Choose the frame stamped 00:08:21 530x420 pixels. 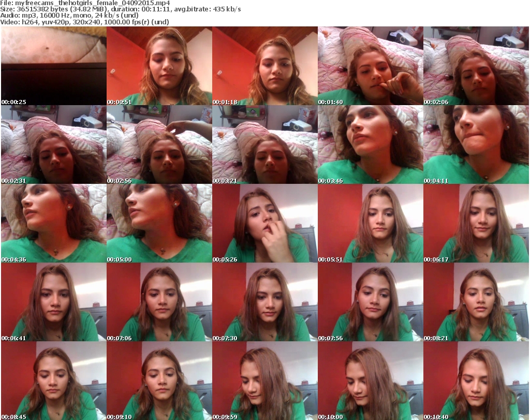coord(476,302)
